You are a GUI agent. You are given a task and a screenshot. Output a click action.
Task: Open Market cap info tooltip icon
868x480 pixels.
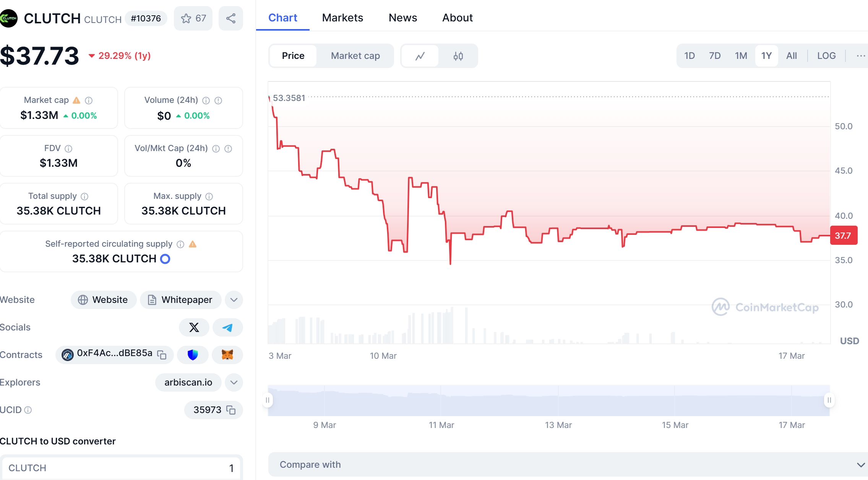pyautogui.click(x=89, y=100)
